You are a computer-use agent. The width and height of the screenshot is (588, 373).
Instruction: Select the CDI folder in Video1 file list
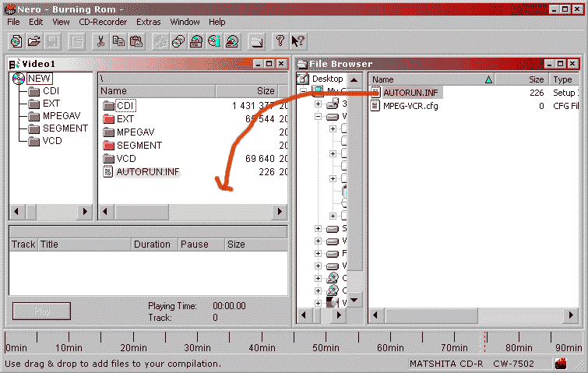point(125,106)
